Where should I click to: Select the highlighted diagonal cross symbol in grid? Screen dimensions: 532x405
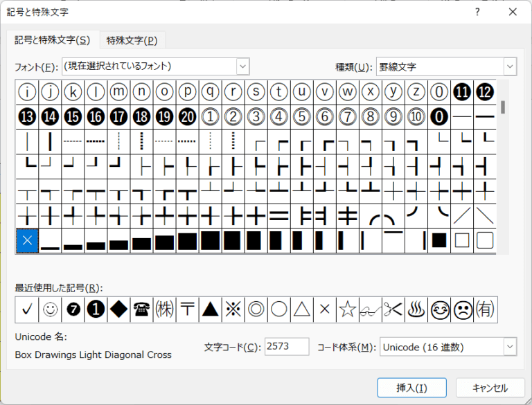click(x=26, y=240)
